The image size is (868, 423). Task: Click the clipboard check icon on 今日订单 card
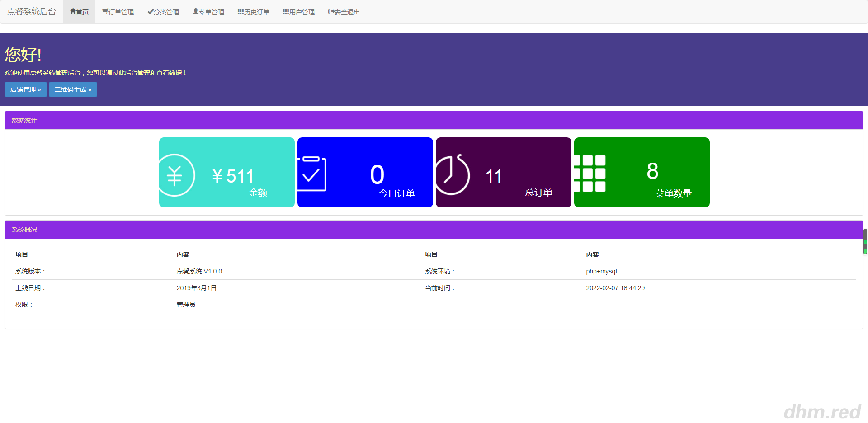[312, 174]
